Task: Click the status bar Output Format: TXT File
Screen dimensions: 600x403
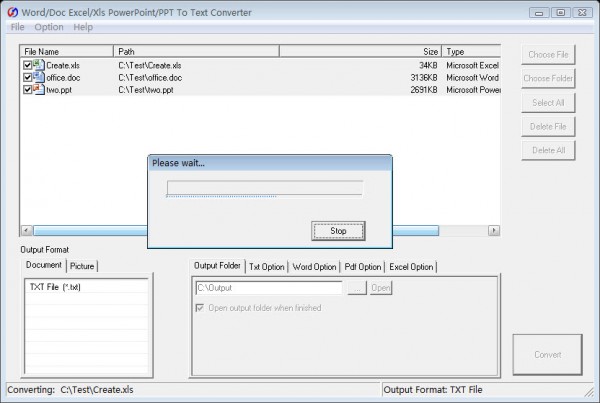Action: click(x=433, y=390)
